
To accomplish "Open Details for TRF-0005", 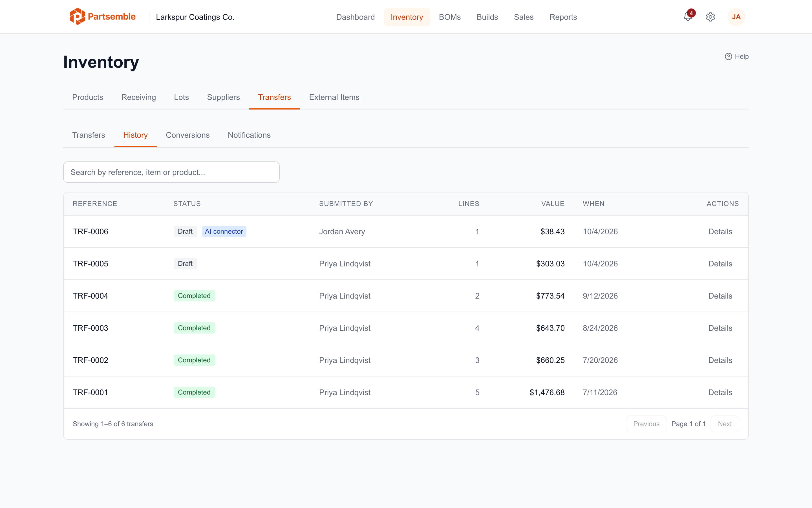I will pyautogui.click(x=720, y=264).
